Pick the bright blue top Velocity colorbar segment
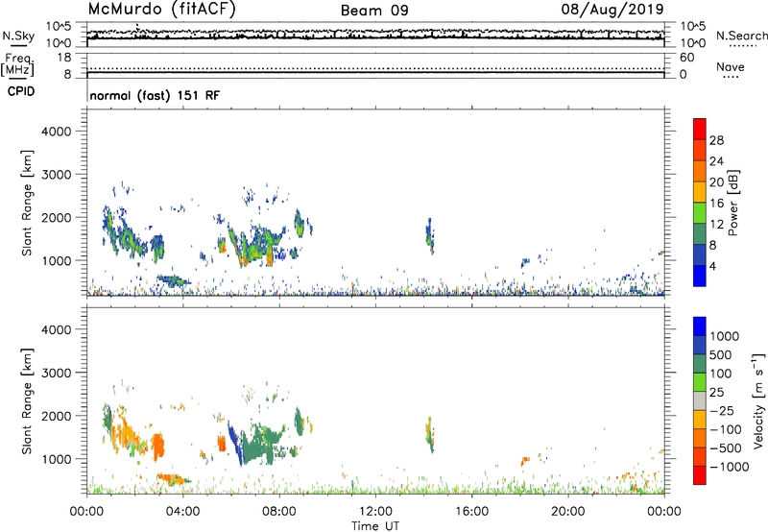This screenshot has height=532, width=768. [x=700, y=326]
